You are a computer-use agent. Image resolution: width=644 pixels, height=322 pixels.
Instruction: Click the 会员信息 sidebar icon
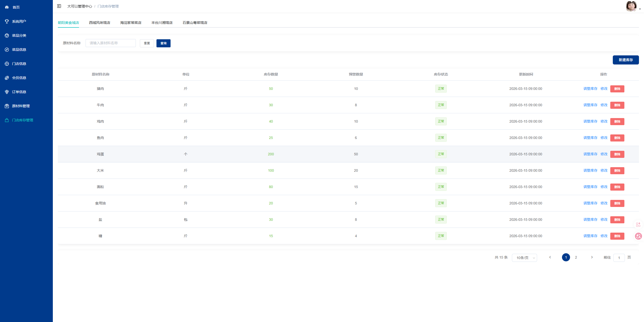point(7,78)
